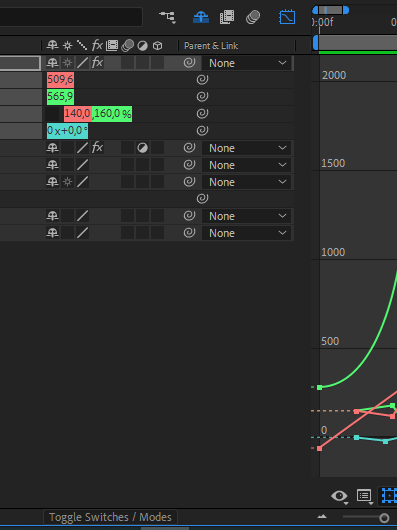Image resolution: width=397 pixels, height=530 pixels.
Task: Toggle the Graph Editor button
Action: 287,17
